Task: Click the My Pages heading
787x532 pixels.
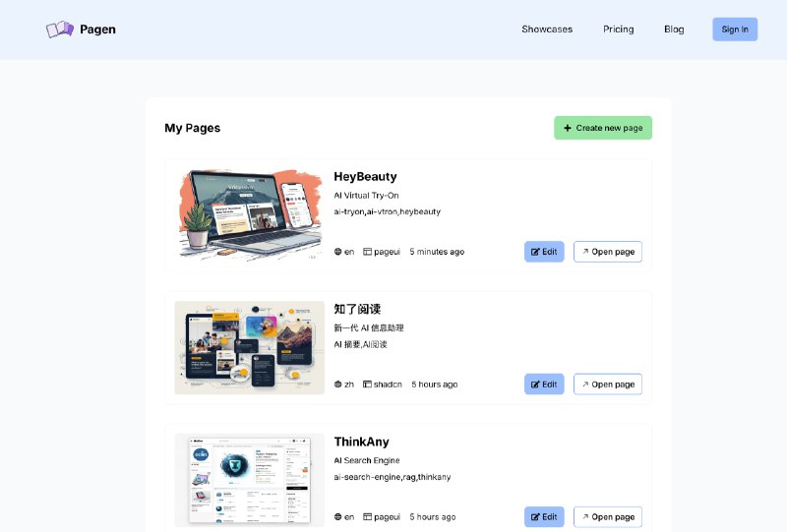Action: (192, 128)
